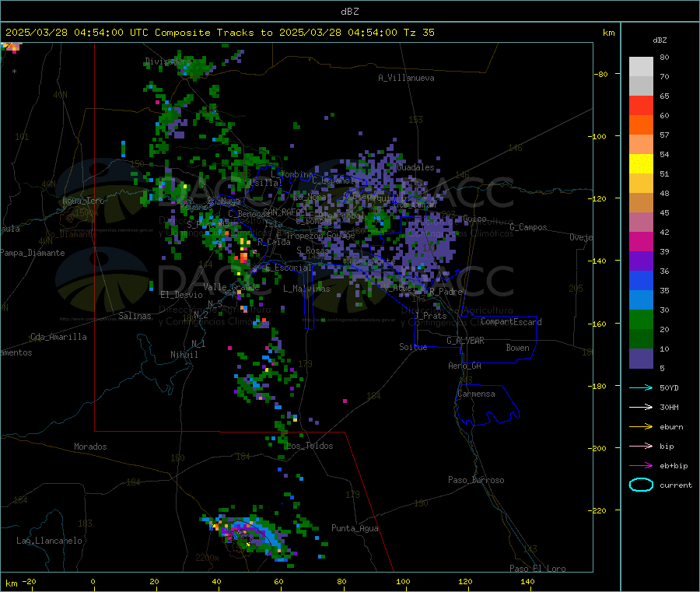Image resolution: width=700 pixels, height=592 pixels.
Task: Click the green 30 dBZ color swatch
Action: coord(641,319)
